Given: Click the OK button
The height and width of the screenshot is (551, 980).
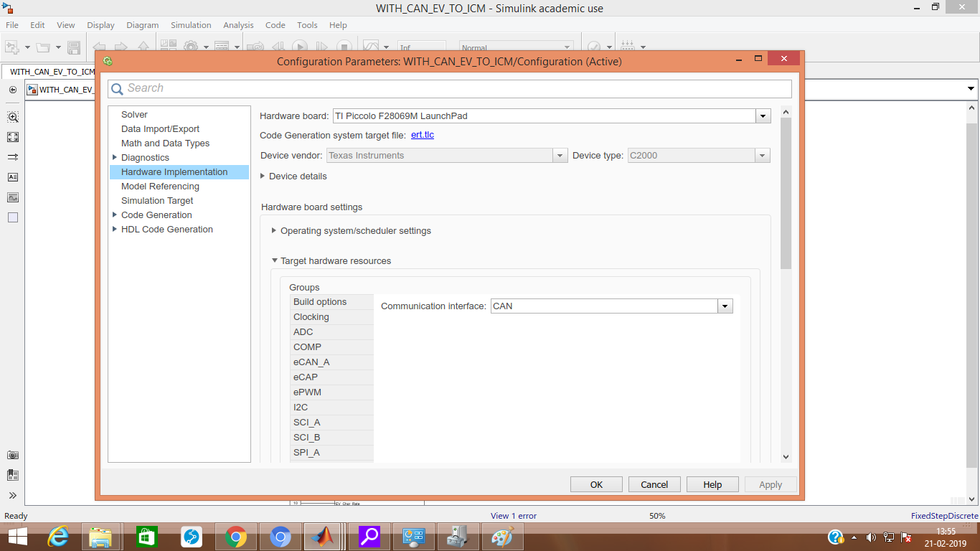Looking at the screenshot, I should [596, 484].
